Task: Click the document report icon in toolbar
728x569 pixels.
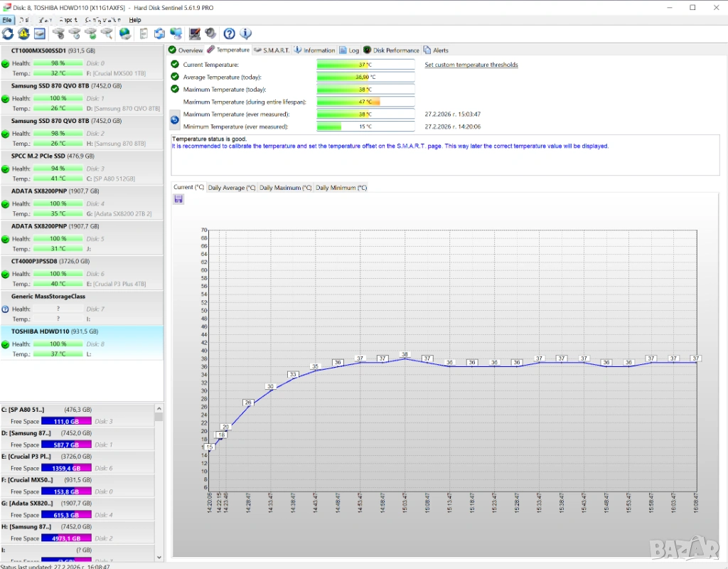Action: pos(144,33)
